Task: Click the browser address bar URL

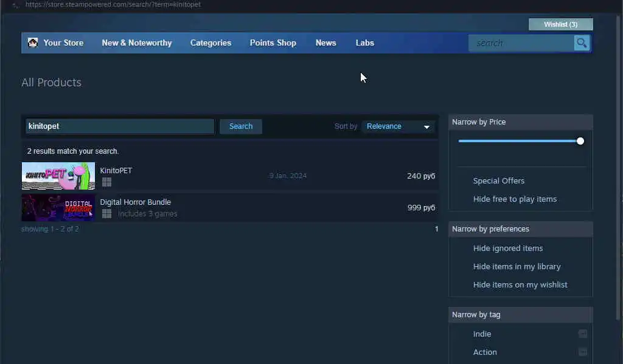Action: tap(113, 4)
